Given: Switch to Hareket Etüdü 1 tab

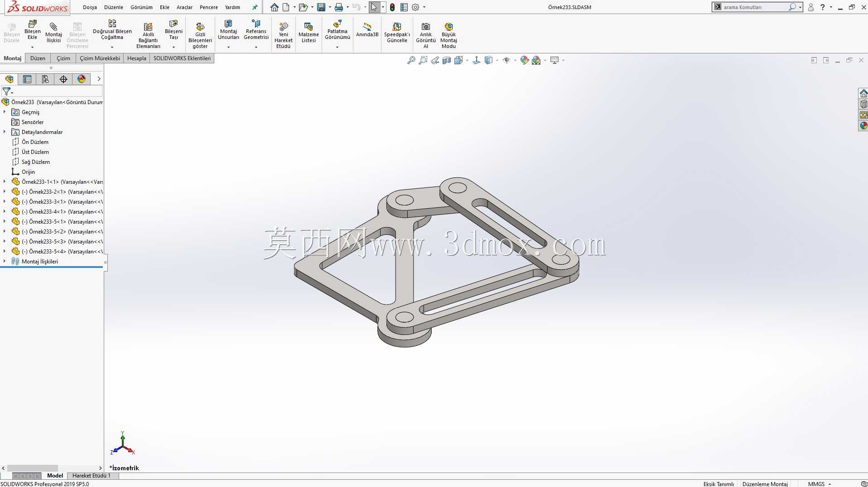Looking at the screenshot, I should (x=91, y=476).
